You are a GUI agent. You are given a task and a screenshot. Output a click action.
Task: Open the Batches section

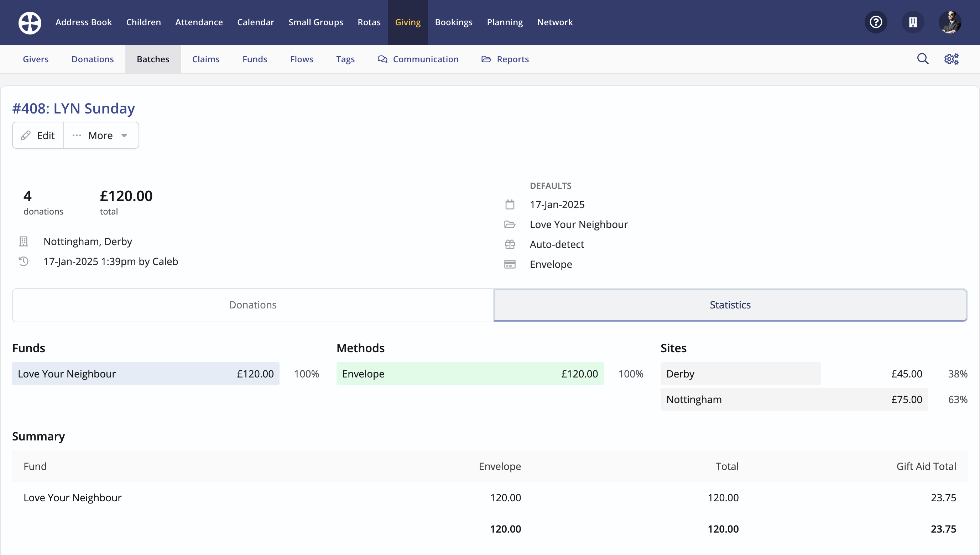click(x=153, y=59)
